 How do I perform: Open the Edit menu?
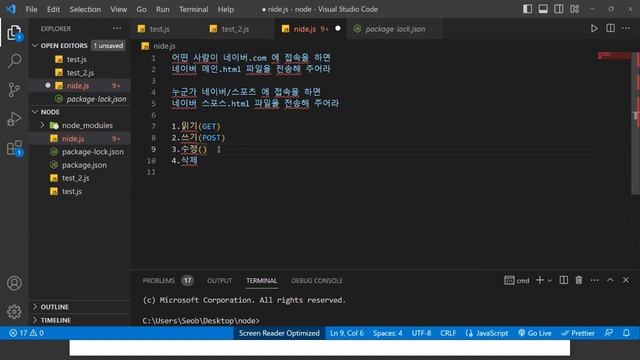tap(53, 9)
